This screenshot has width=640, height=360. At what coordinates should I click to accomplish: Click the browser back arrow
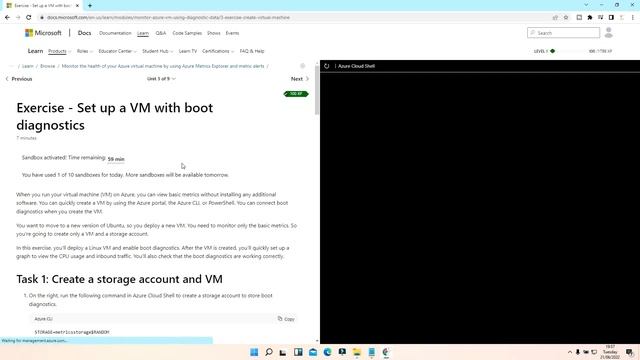(7, 18)
